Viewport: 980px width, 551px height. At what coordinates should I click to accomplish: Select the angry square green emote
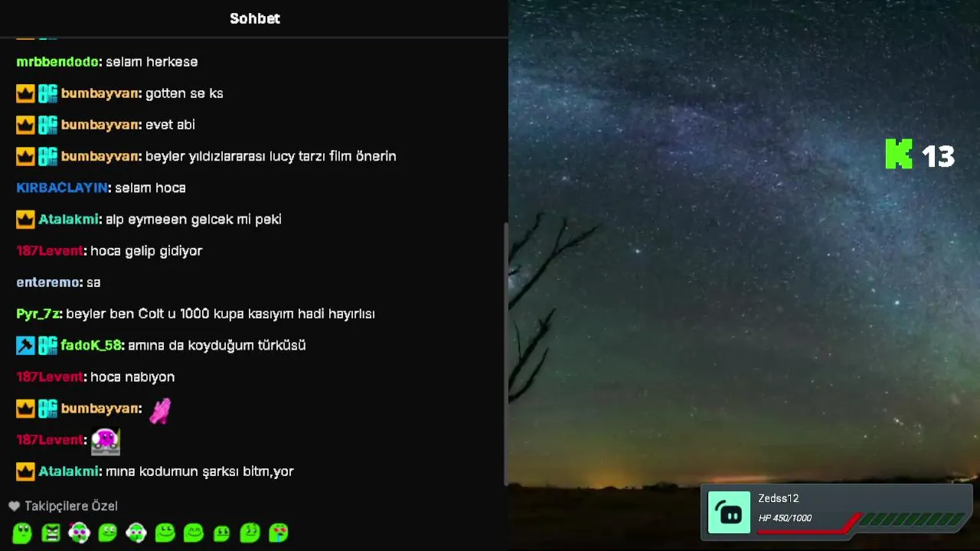[x=51, y=533]
